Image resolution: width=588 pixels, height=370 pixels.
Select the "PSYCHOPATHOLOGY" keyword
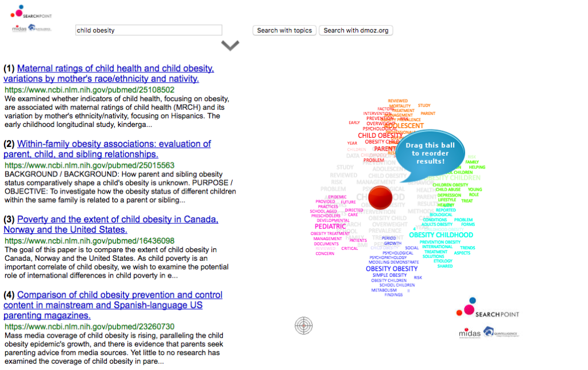(388, 257)
